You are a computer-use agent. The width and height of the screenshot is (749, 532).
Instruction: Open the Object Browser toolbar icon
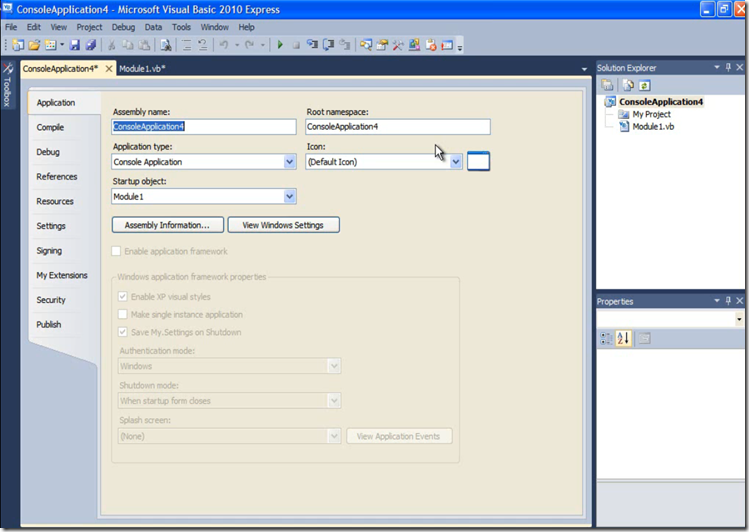414,45
